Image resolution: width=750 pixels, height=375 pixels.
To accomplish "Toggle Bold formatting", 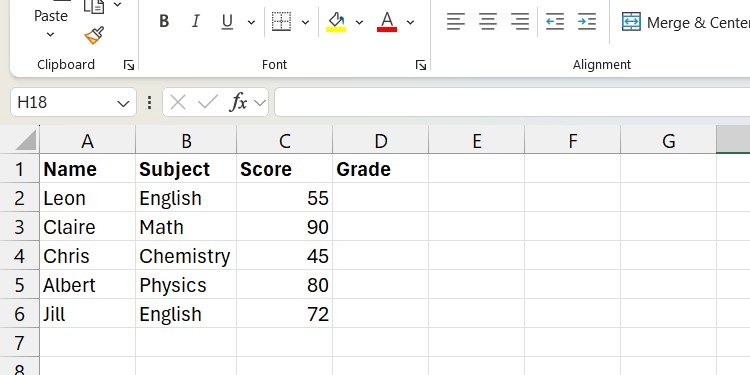I will pos(164,22).
